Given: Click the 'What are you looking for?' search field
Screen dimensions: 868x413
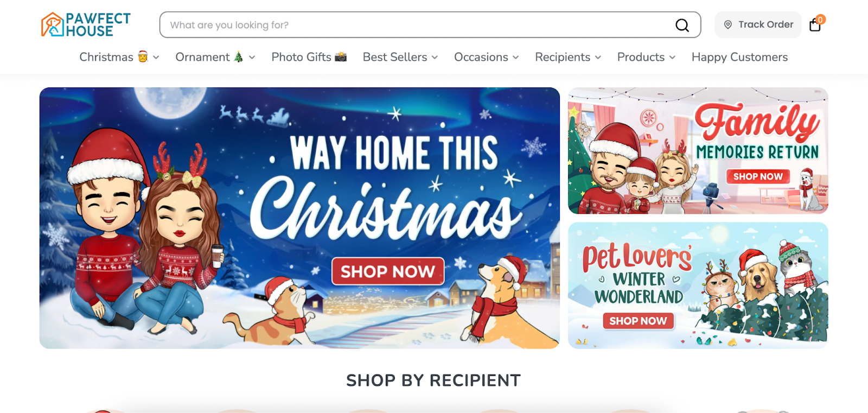Looking at the screenshot, I should 418,25.
